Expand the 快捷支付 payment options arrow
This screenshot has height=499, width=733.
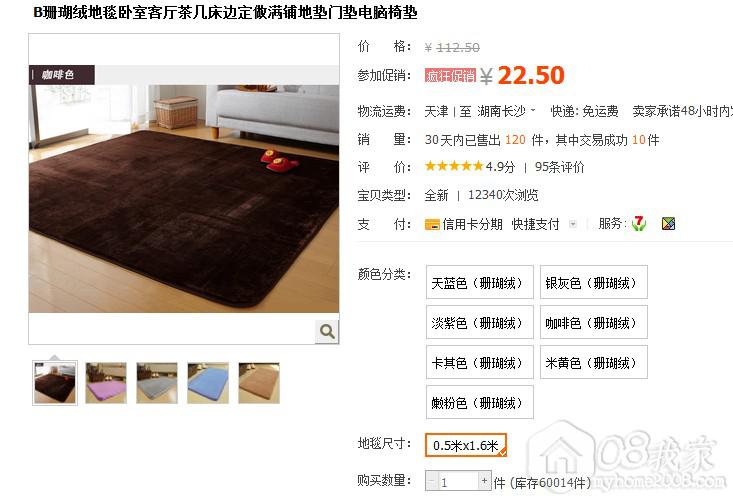tap(573, 224)
